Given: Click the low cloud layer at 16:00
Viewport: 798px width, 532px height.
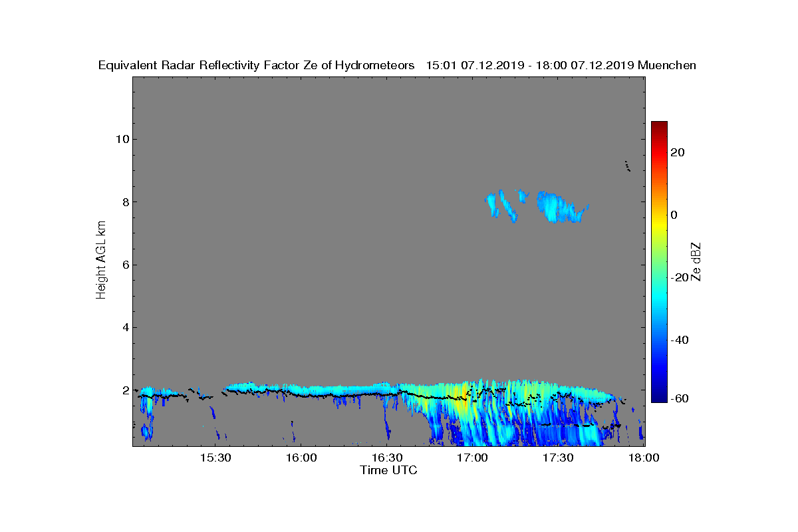Looking at the screenshot, I should 301,390.
